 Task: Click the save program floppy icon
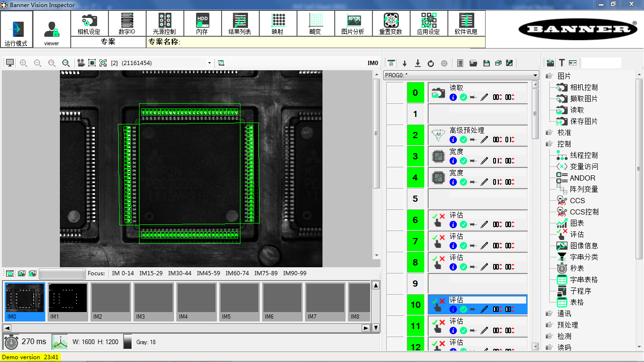pos(487,63)
